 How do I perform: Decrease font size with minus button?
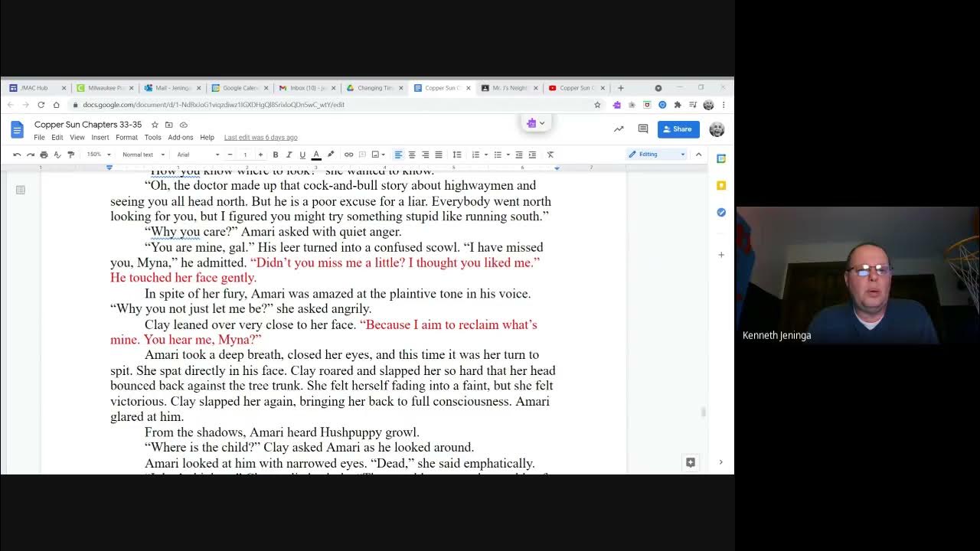[x=230, y=155]
